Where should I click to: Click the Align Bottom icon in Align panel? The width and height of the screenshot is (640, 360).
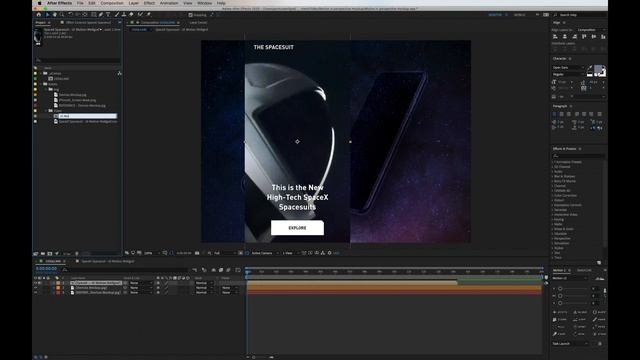click(x=603, y=37)
